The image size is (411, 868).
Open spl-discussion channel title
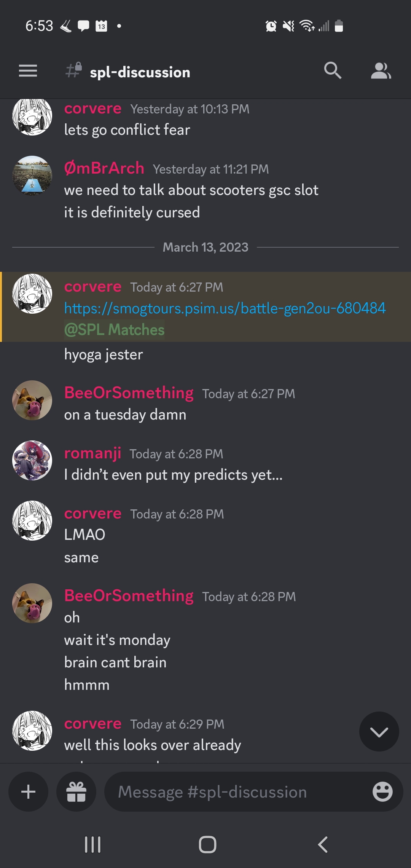point(140,72)
